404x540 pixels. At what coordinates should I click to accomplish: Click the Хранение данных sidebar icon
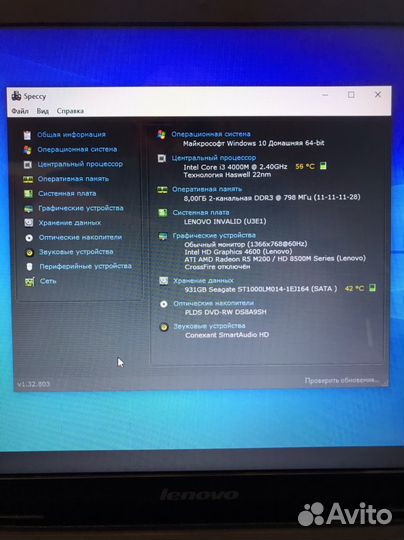(x=29, y=223)
